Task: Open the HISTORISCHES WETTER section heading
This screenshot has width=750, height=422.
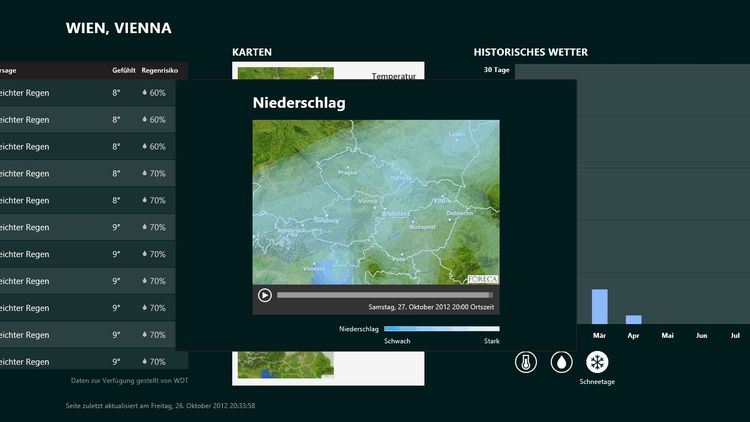Action: [530, 52]
